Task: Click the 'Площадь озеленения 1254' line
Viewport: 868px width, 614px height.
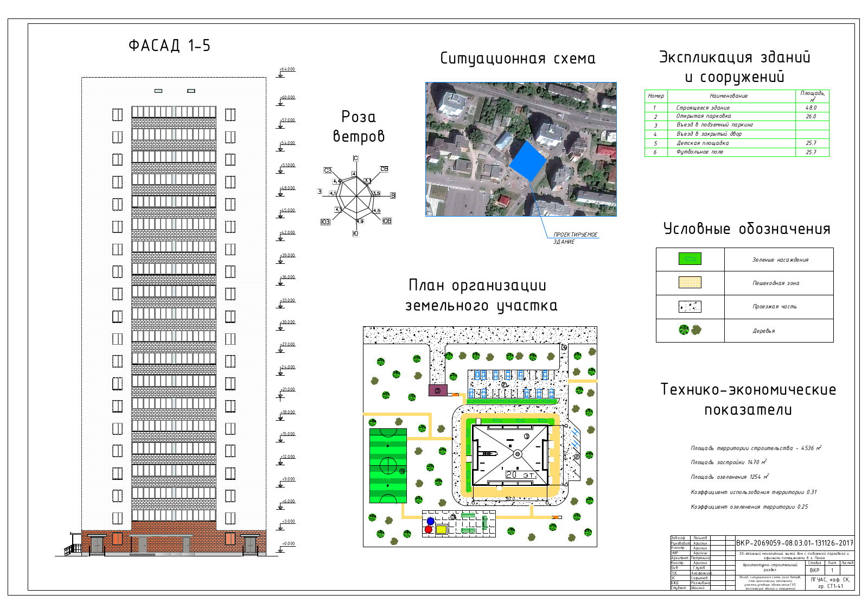Action: tap(730, 477)
